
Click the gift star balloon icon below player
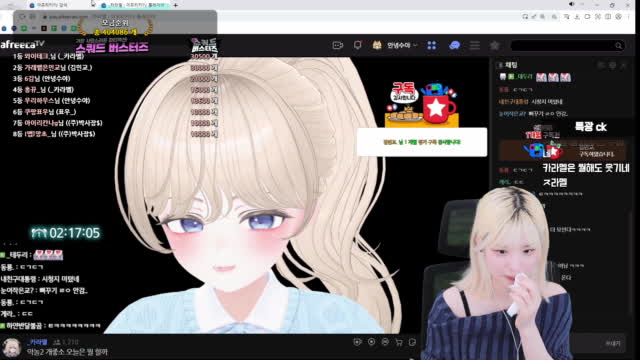click(x=358, y=342)
